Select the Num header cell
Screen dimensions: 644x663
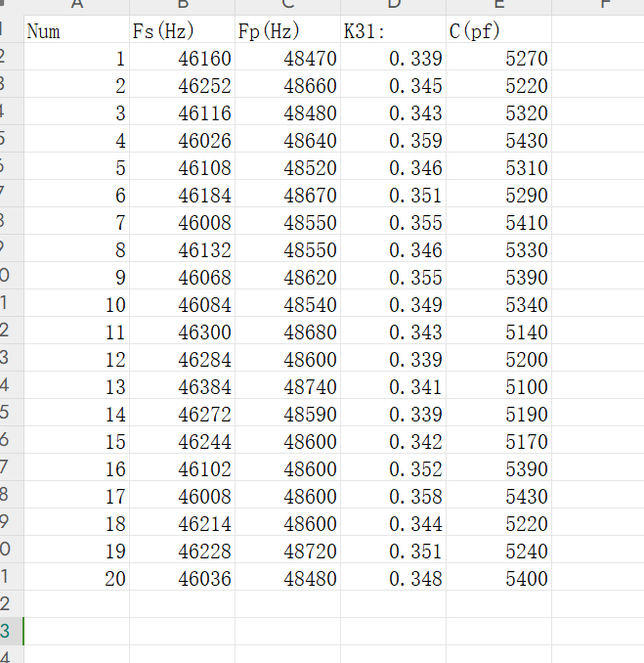pos(76,31)
